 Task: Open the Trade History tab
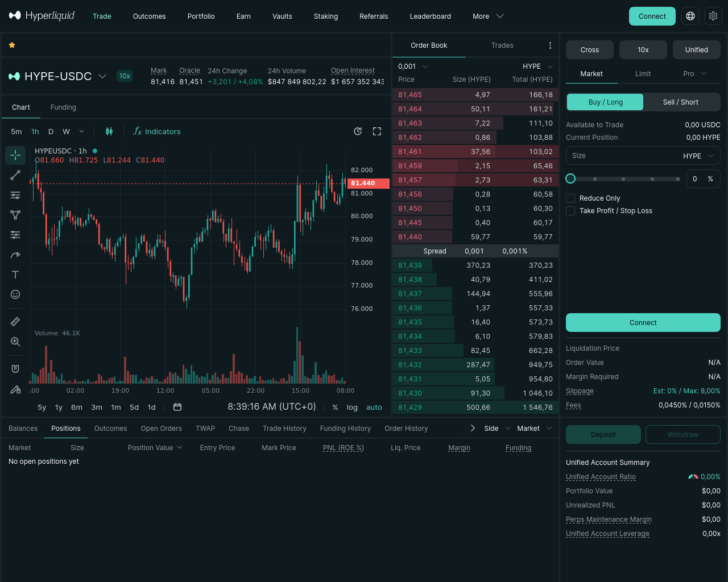pos(284,429)
